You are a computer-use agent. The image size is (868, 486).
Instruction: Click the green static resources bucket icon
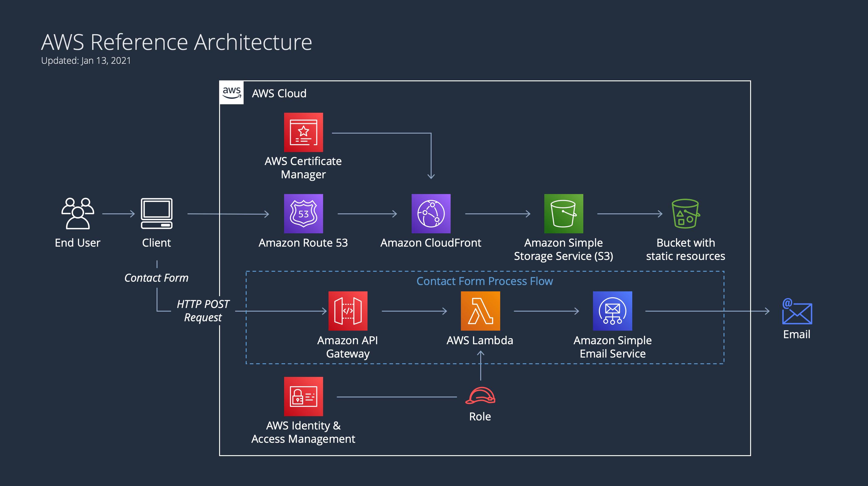[x=685, y=213]
